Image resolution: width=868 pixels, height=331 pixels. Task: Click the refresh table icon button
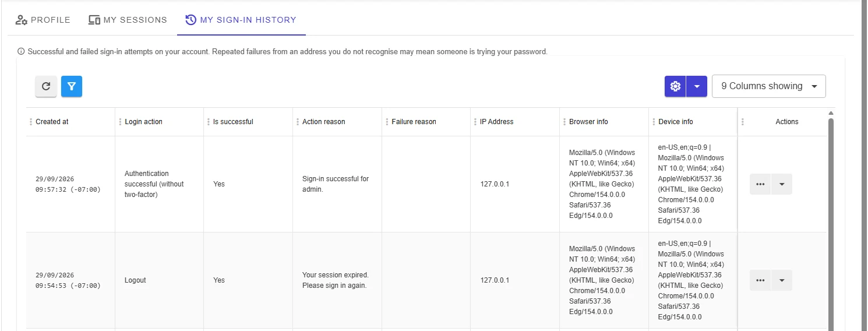(46, 86)
